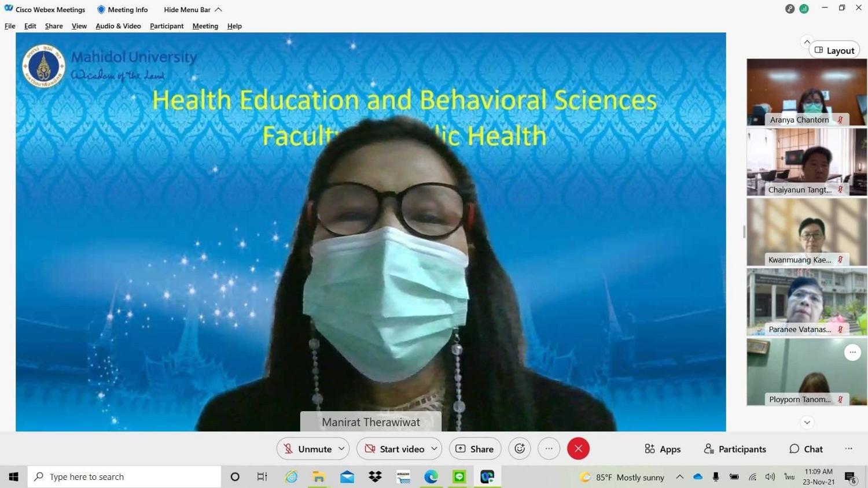Open the Apps panel
Image resolution: width=868 pixels, height=488 pixels.
point(663,449)
